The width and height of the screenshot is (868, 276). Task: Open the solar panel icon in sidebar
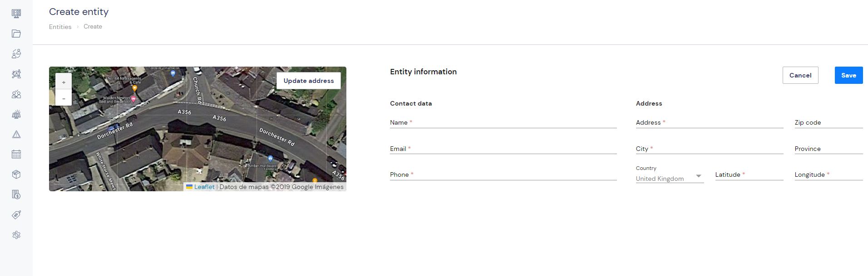(16, 114)
